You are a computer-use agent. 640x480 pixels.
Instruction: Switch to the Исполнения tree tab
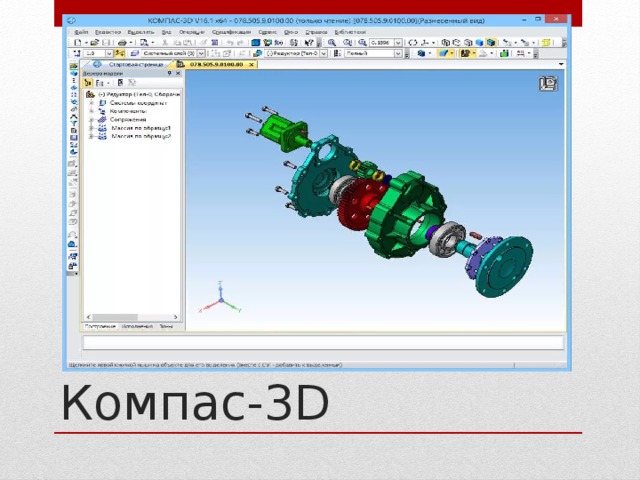pos(137,327)
